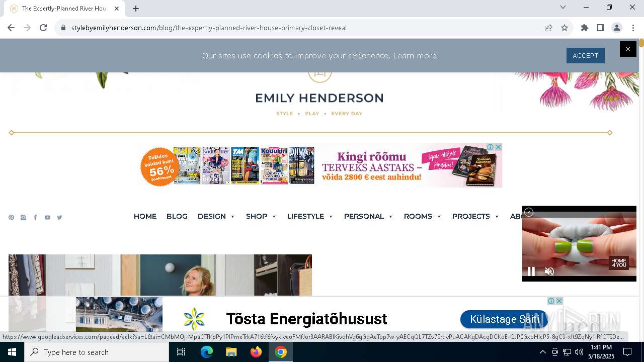
Task: Launch Firefox from taskbar
Action: (x=256, y=352)
